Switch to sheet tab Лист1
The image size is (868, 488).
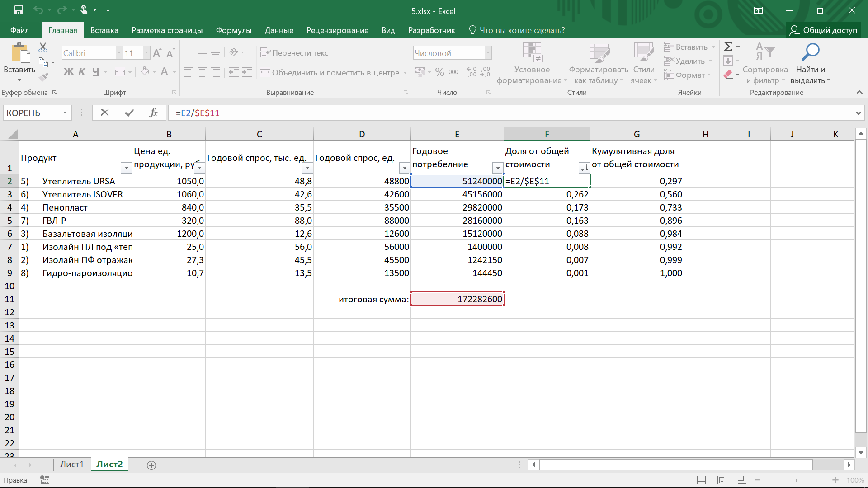pos(71,464)
